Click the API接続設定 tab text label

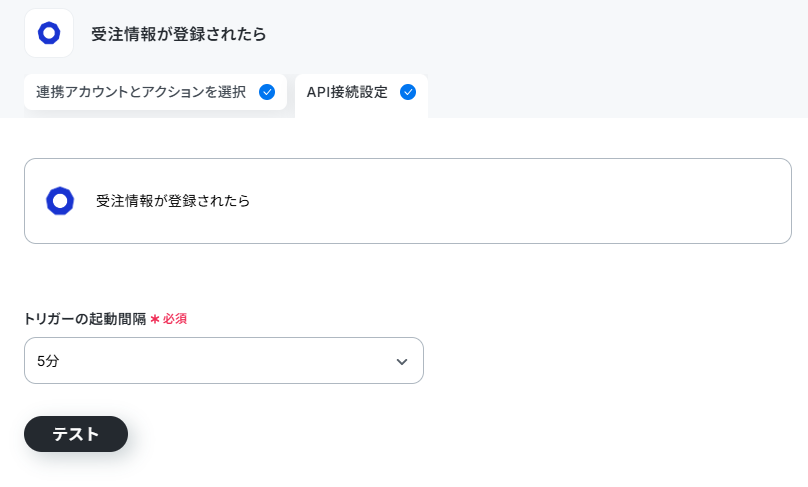tap(347, 92)
